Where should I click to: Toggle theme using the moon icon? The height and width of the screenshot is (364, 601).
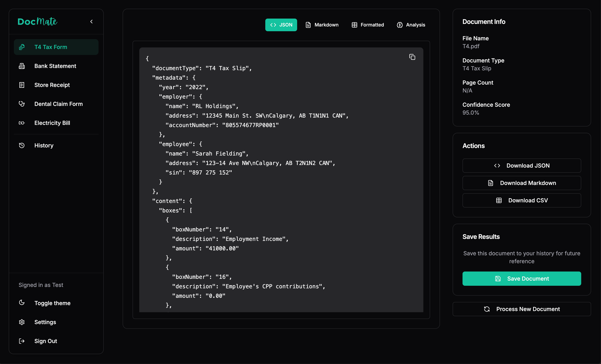point(22,303)
